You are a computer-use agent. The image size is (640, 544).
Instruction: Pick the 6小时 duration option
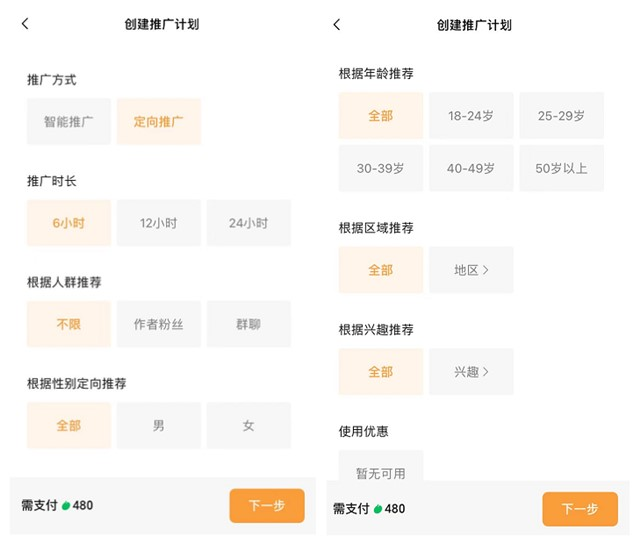tap(68, 223)
